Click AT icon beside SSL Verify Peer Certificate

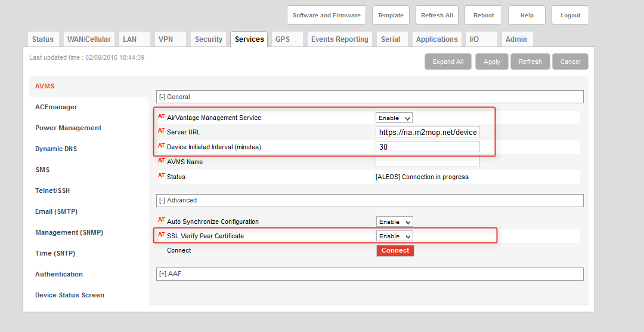pos(161,235)
